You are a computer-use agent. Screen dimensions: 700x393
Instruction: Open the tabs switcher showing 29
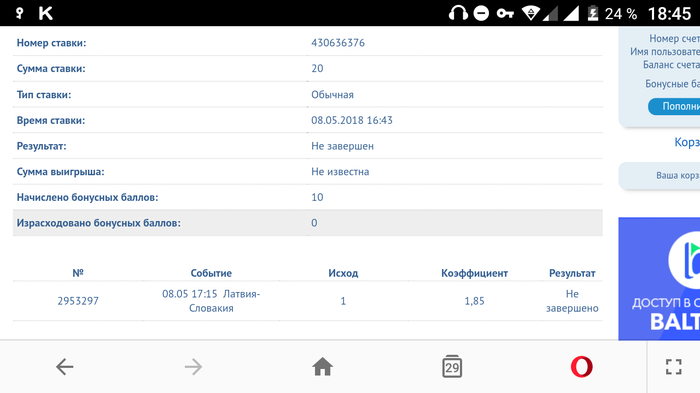coord(452,367)
